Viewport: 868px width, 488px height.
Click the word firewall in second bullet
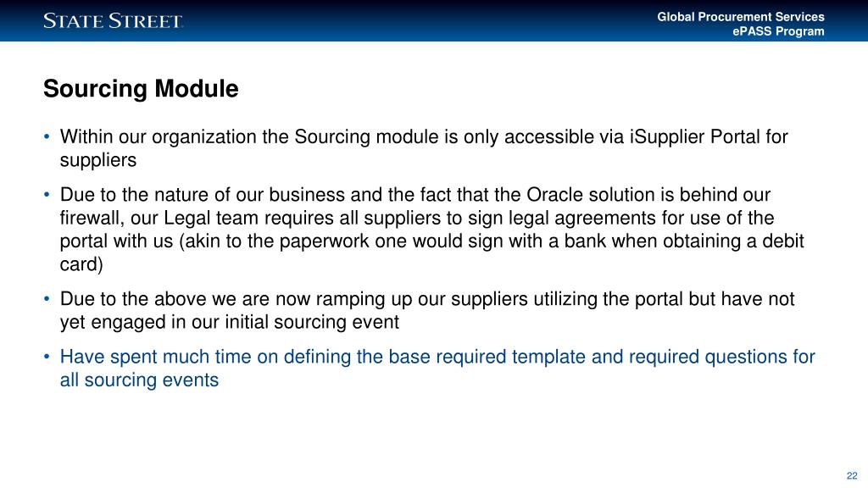coord(91,218)
